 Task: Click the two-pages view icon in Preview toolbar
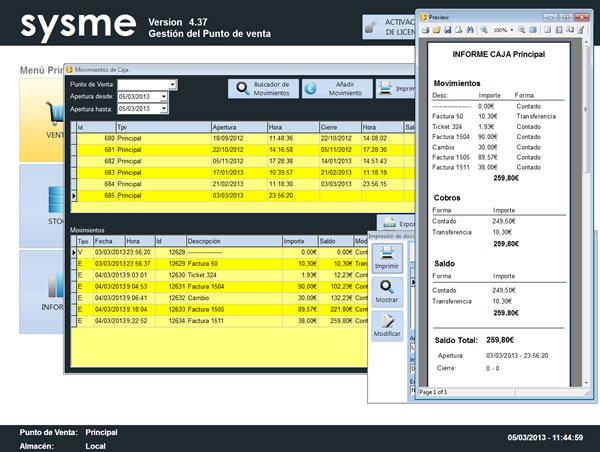tap(570, 30)
